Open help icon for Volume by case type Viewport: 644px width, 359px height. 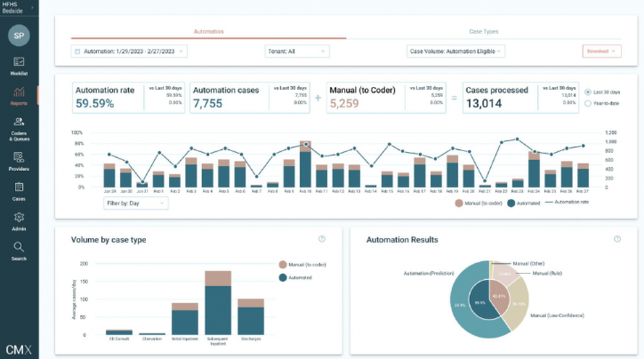pos(322,239)
